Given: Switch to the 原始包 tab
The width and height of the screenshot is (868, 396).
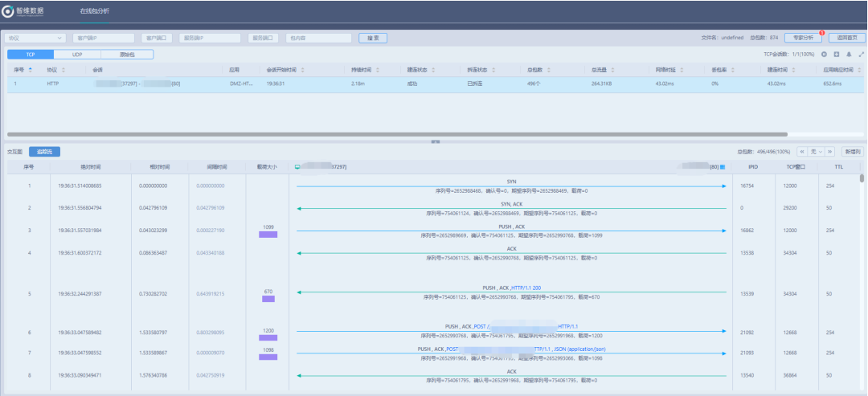Looking at the screenshot, I should click(x=127, y=55).
